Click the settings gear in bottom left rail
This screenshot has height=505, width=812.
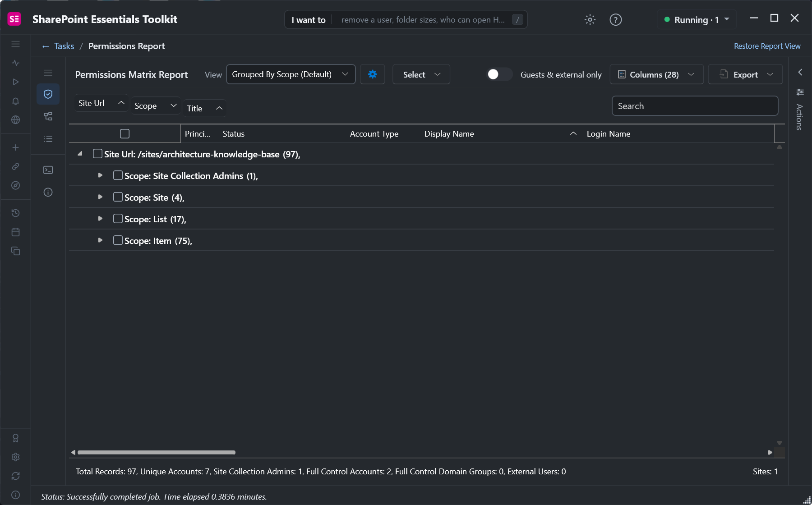tap(16, 457)
